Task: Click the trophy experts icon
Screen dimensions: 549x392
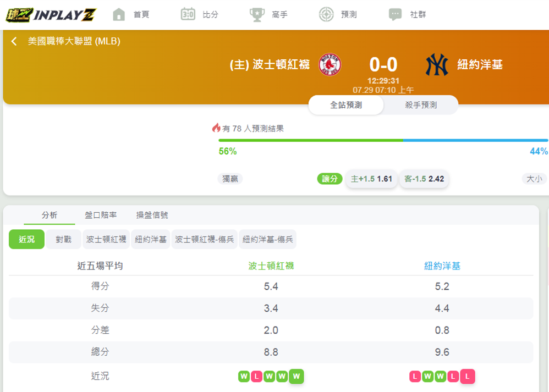Action: pyautogui.click(x=257, y=15)
